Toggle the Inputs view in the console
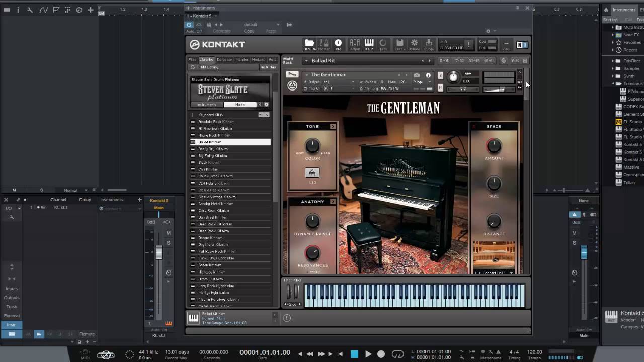 coord(11,289)
